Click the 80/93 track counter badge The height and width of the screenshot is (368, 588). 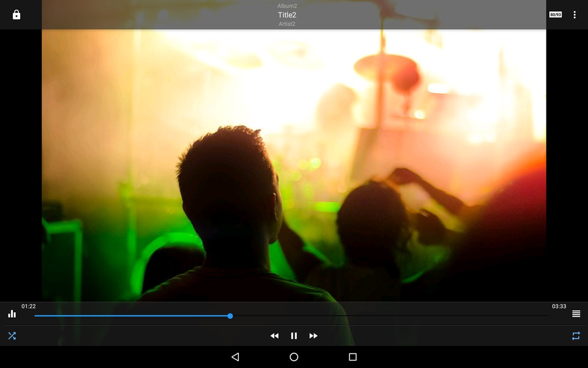(x=556, y=15)
